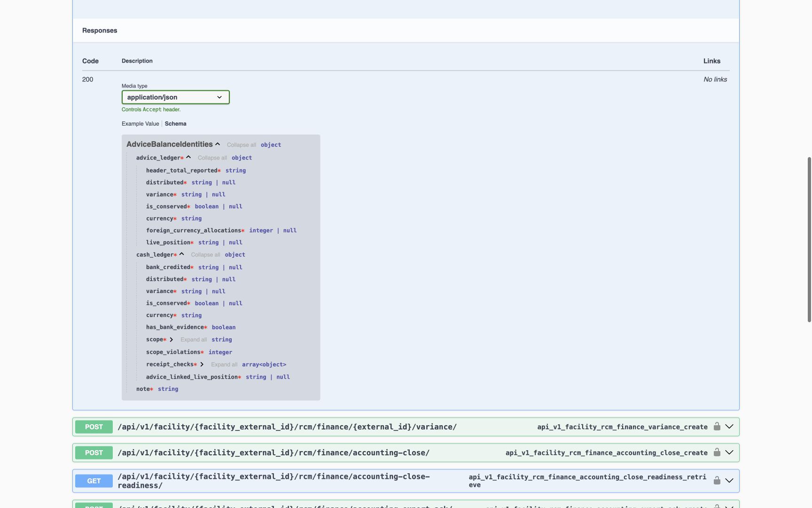Click Collapse all beside cash_ledger
The height and width of the screenshot is (508, 812).
(x=205, y=255)
